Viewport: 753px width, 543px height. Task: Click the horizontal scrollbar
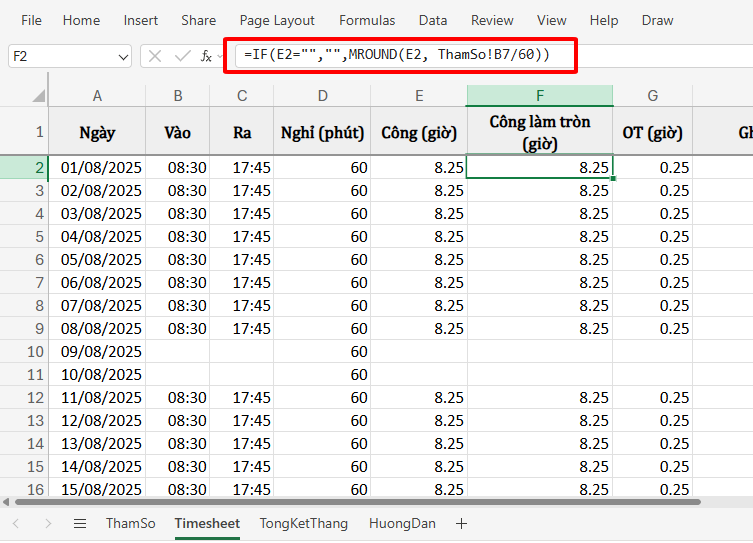(350, 502)
